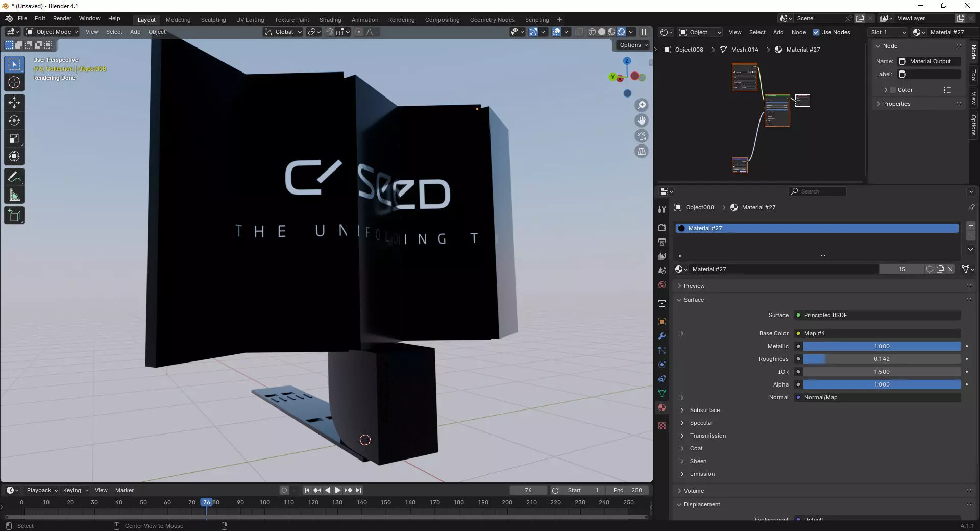Open the Render menu

pos(62,18)
